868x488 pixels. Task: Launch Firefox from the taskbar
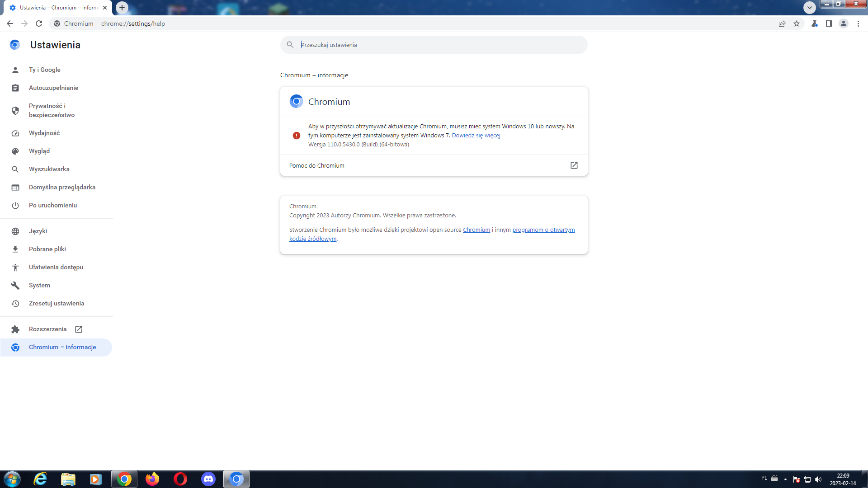coord(152,479)
